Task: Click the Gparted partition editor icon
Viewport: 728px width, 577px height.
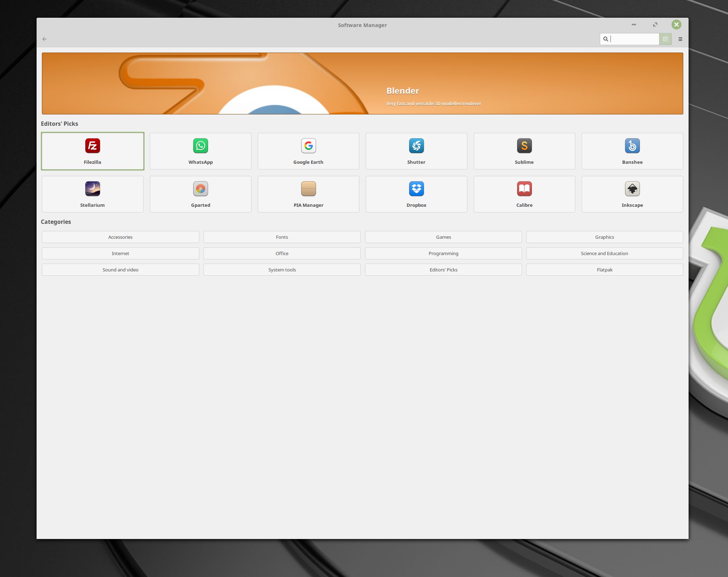Action: tap(200, 189)
